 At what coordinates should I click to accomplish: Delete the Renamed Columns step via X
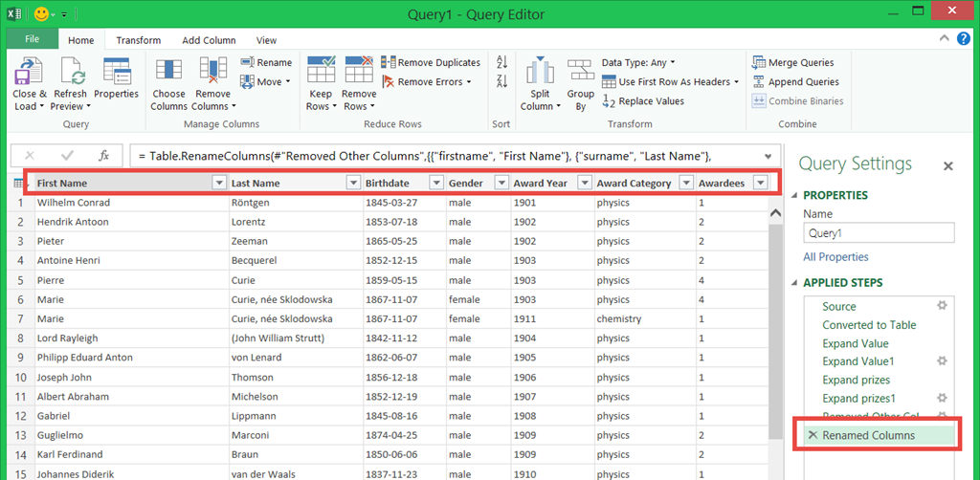812,435
